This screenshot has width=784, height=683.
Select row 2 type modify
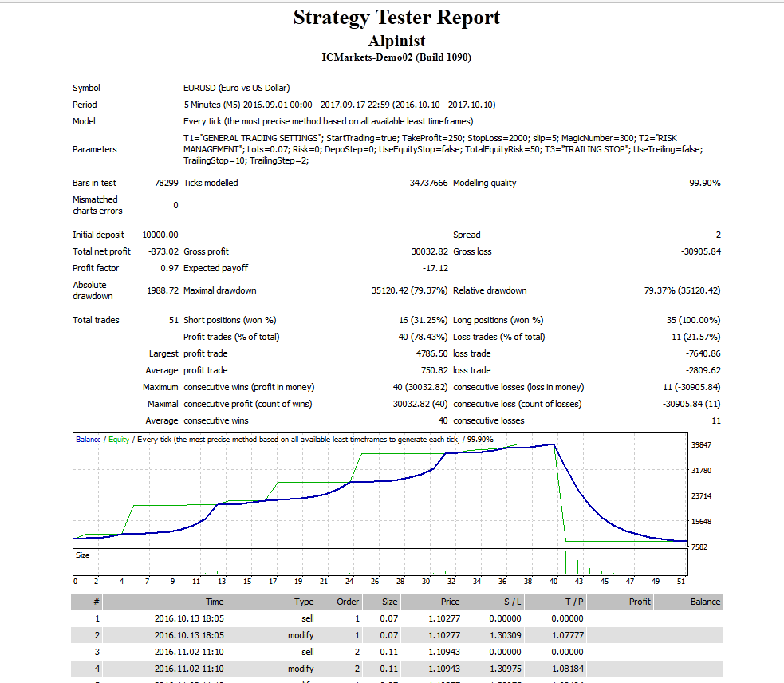(x=301, y=635)
